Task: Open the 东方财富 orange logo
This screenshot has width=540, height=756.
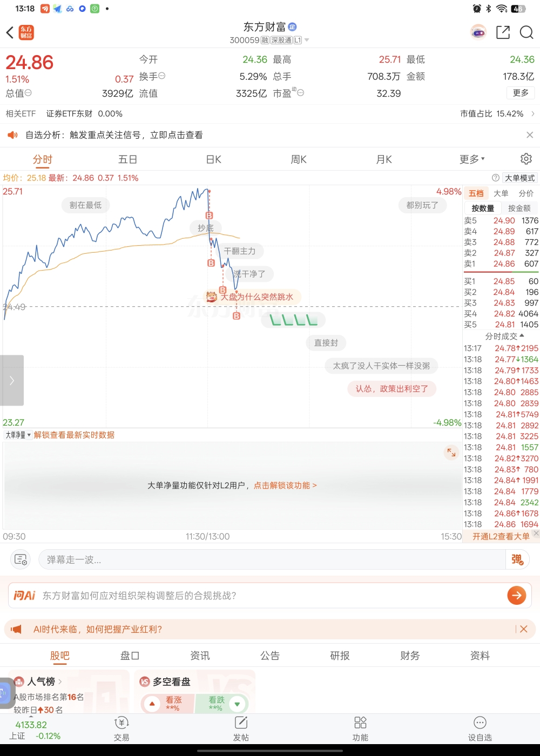Action: point(26,33)
